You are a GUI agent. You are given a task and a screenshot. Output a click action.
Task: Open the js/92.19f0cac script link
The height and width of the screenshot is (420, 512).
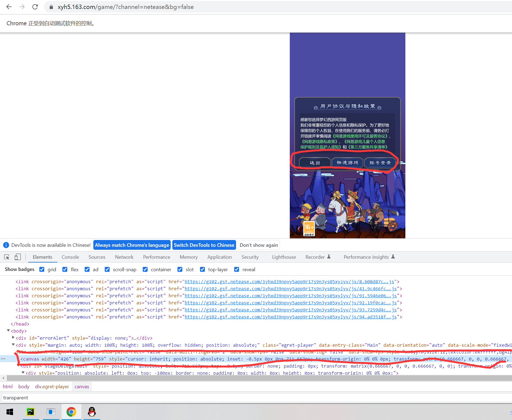pos(291,303)
